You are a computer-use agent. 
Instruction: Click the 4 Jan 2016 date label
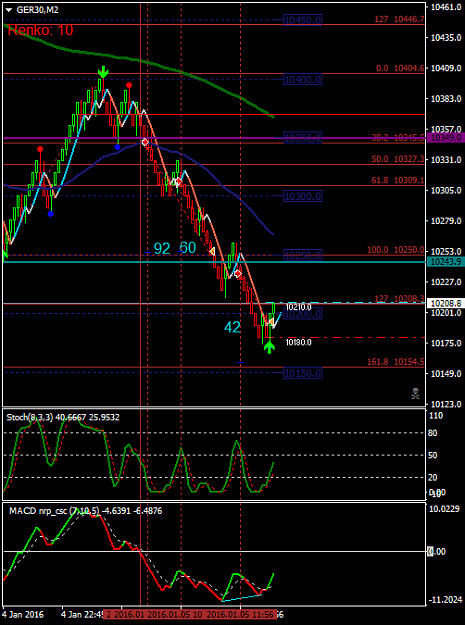(23, 614)
